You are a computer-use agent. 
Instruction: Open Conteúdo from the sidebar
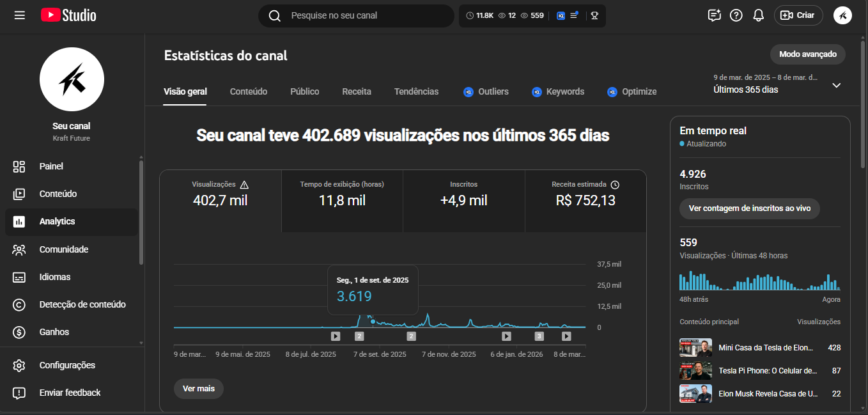coord(72,194)
